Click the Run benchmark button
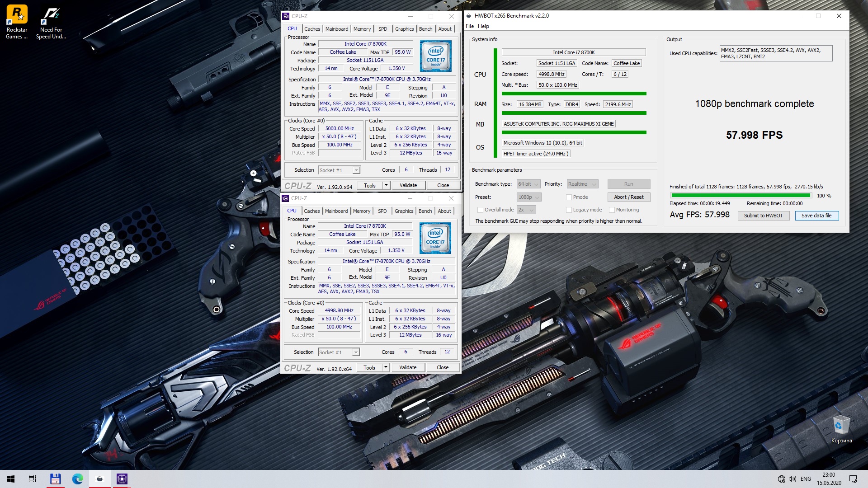This screenshot has height=488, width=868. tap(628, 184)
